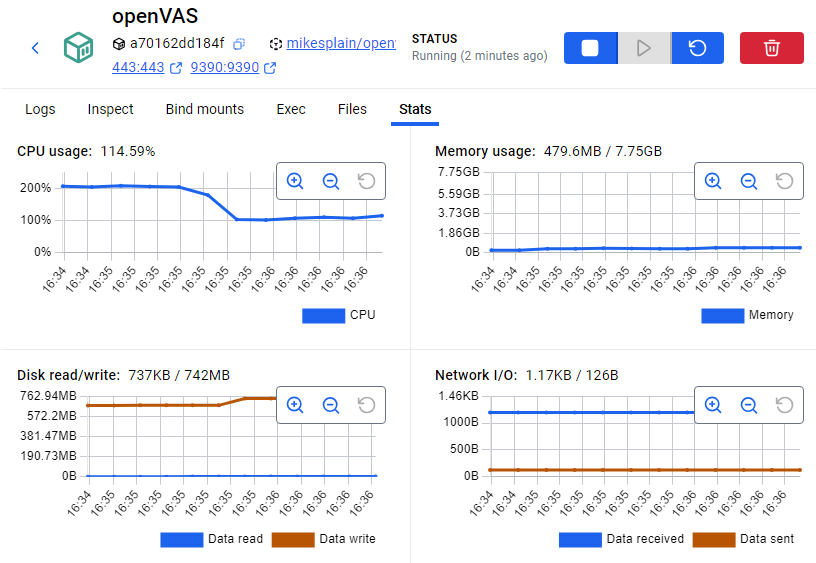The width and height of the screenshot is (816, 563).
Task: Click the container ID text a70162dd184f
Action: tap(177, 43)
